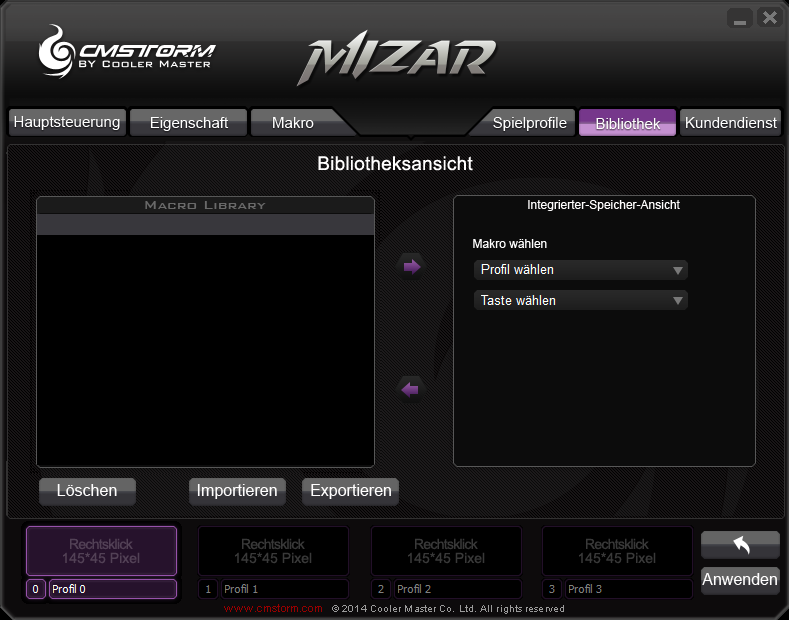Open the Profil wählen dropdown

pyautogui.click(x=581, y=270)
